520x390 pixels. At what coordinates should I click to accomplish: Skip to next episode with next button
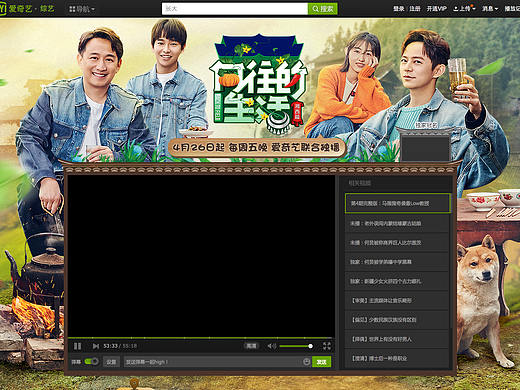pos(96,346)
